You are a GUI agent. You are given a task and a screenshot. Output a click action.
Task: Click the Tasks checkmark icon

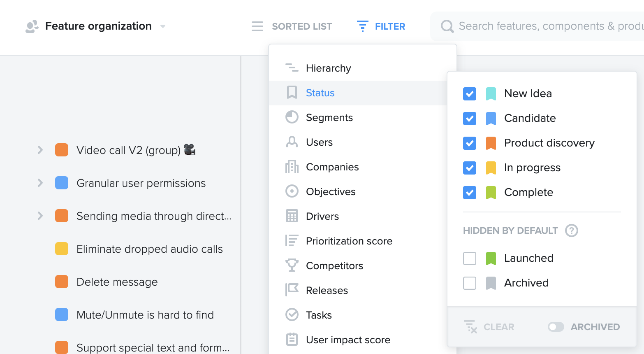coord(292,315)
